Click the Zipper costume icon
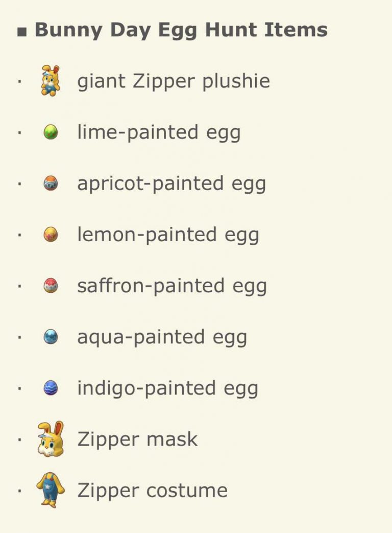 (x=51, y=490)
